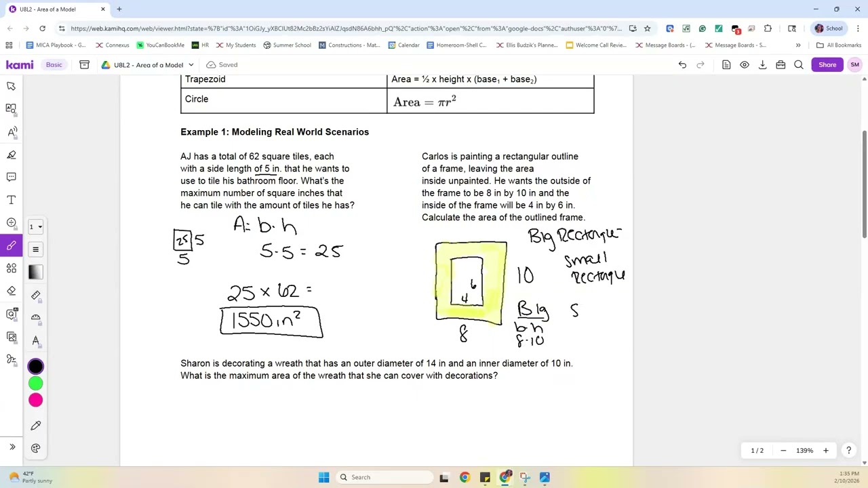
Task: Open the Kami file library icon
Action: pos(84,64)
